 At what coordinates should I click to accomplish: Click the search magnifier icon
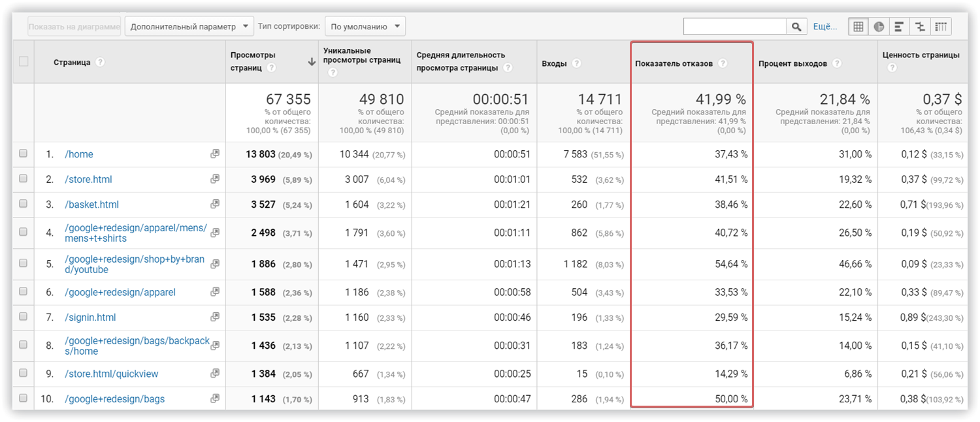(796, 26)
